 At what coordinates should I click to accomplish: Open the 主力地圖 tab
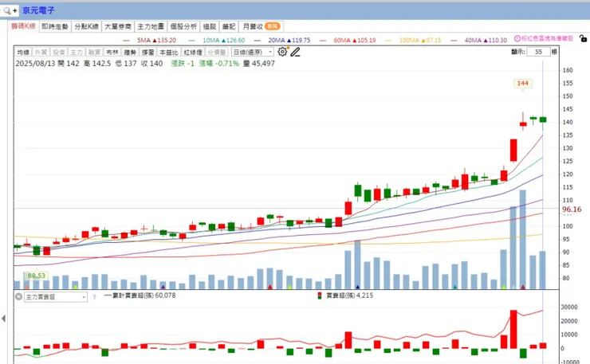pos(151,26)
